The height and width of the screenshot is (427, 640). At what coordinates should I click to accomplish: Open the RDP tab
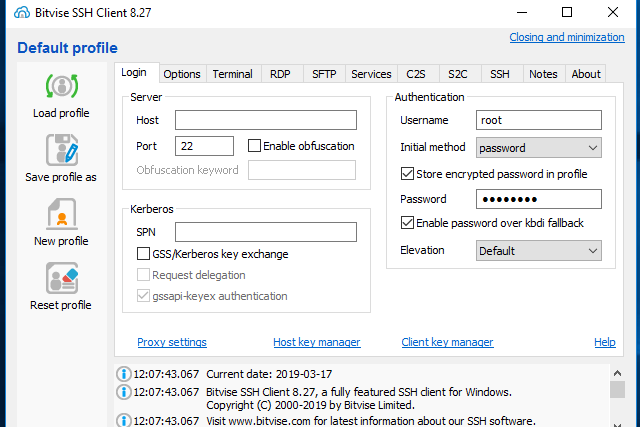(280, 74)
